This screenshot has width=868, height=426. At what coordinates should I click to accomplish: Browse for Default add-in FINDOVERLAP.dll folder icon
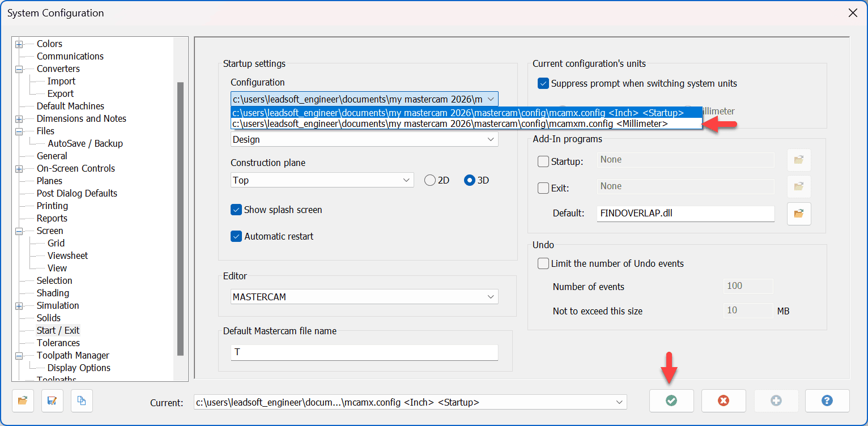pos(799,214)
